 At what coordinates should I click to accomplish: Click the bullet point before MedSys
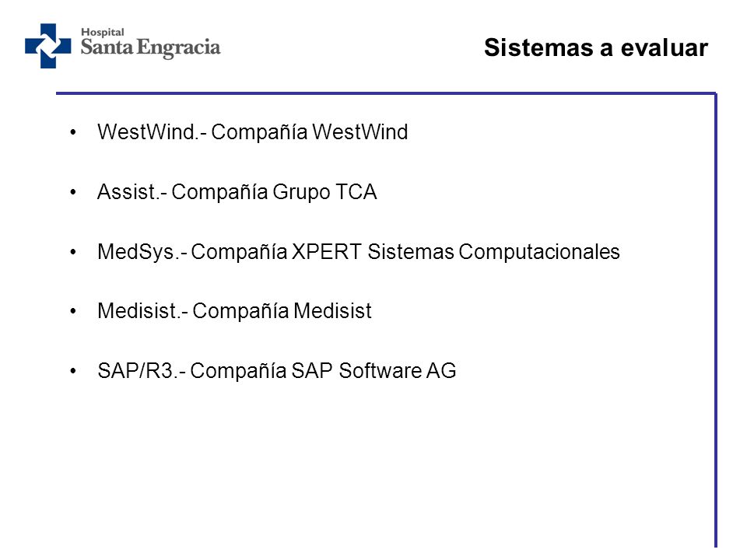pyautogui.click(x=73, y=252)
